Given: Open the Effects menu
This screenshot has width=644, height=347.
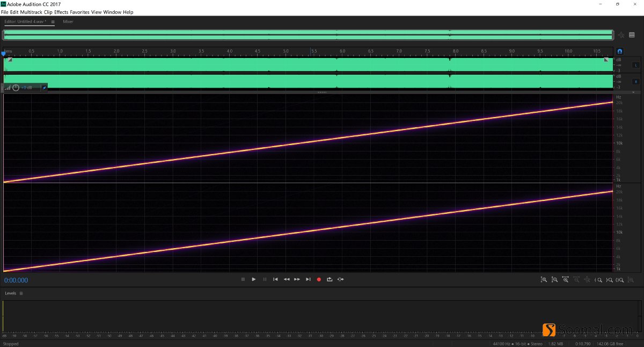Looking at the screenshot, I should click(x=61, y=12).
